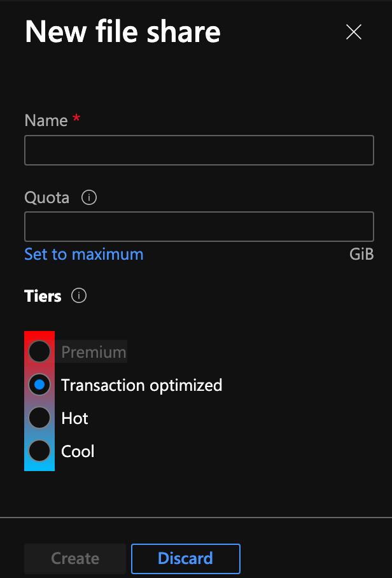Viewport: 392px width, 578px height.
Task: Click the Discard button
Action: [186, 558]
